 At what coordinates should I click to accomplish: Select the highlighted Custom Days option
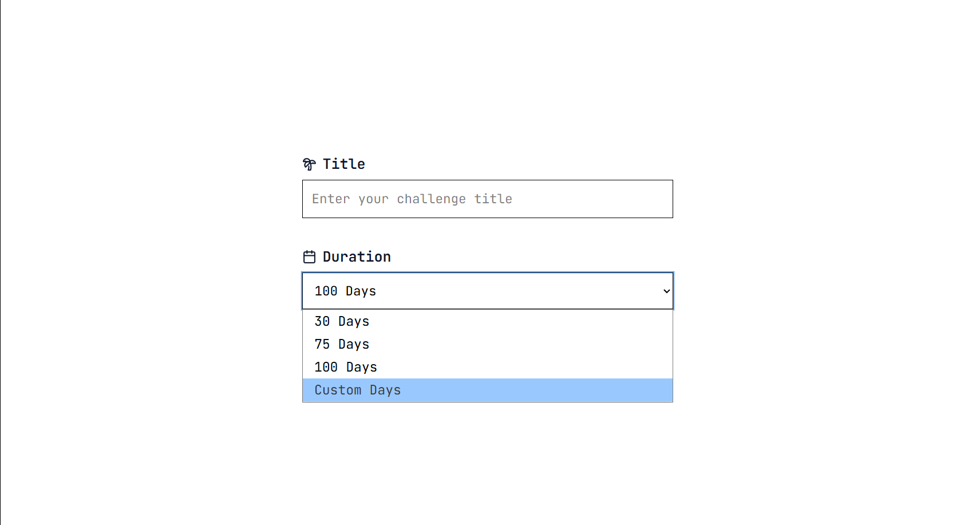point(488,390)
